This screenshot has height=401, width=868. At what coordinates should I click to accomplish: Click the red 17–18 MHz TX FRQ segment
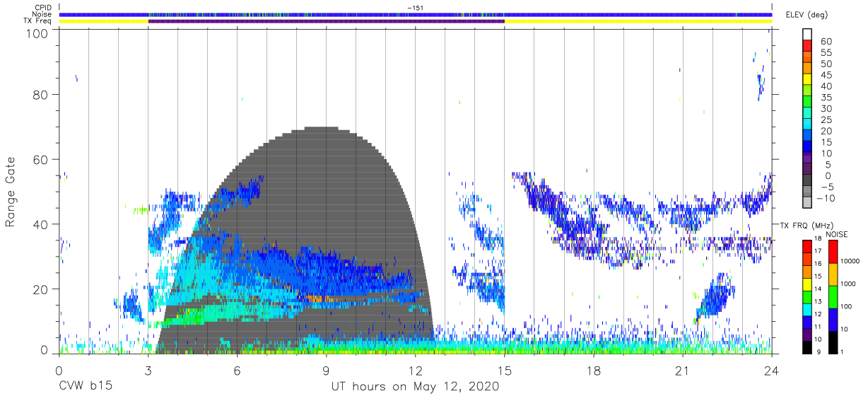(807, 246)
